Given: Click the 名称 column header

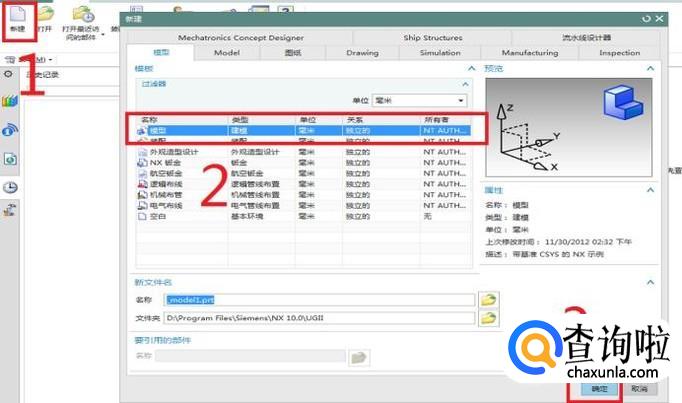Looking at the screenshot, I should click(182, 120).
